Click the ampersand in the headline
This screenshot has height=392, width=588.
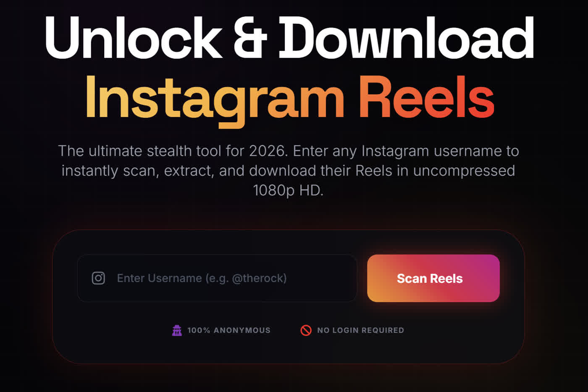pos(250,38)
